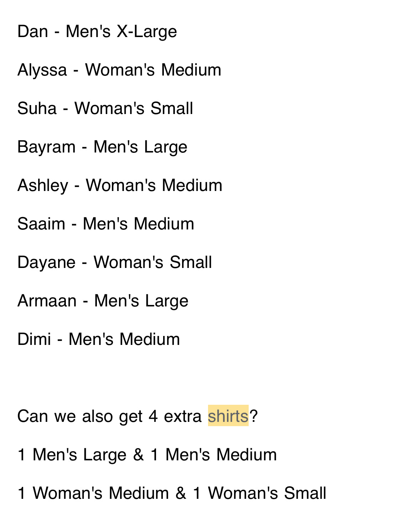Click the ampersand in the Woman's extras line
This screenshot has height=517, width=420.
[181, 493]
